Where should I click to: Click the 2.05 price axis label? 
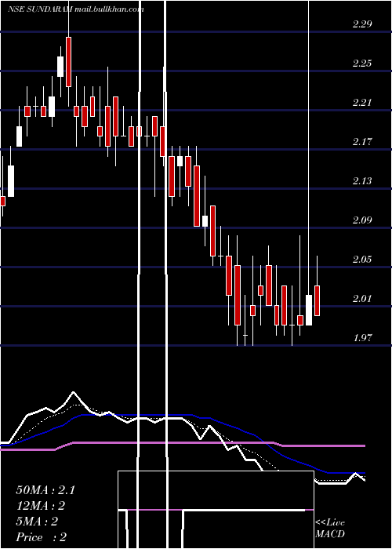click(x=362, y=260)
